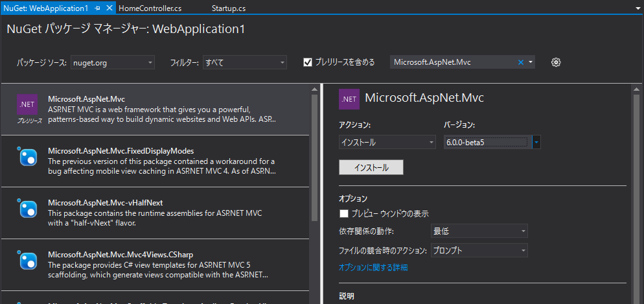Click .NET icon of Microsoft.AspNet.Mvc list item
644x304 pixels.
(x=27, y=104)
